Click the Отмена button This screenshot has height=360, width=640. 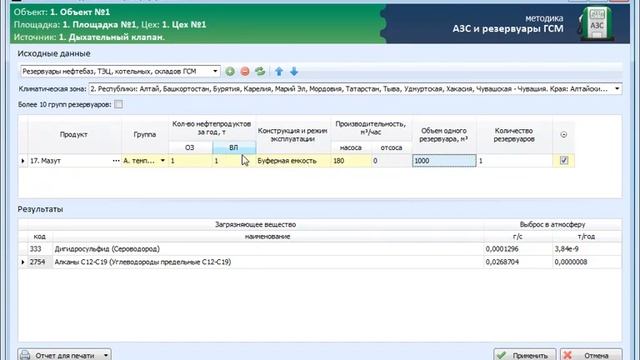(591, 355)
